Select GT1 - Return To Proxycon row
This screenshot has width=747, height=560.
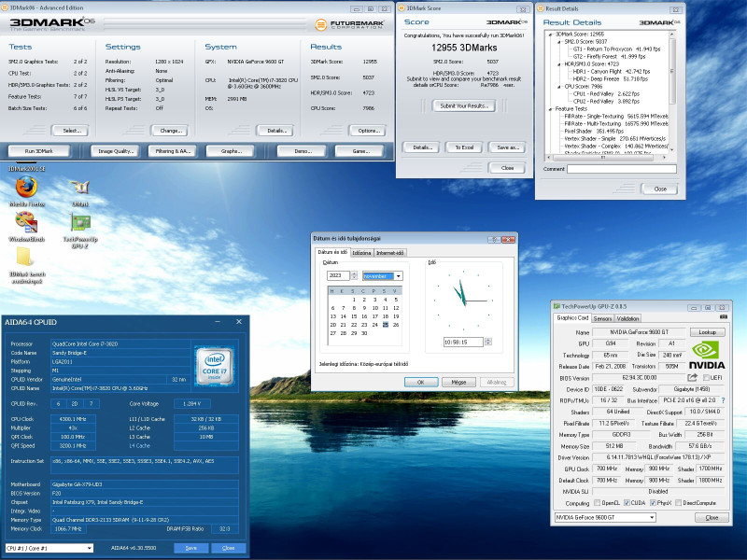point(616,49)
